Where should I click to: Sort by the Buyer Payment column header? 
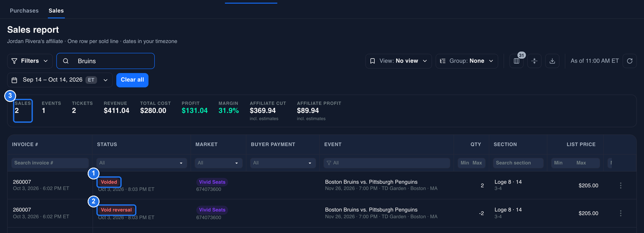pyautogui.click(x=273, y=144)
